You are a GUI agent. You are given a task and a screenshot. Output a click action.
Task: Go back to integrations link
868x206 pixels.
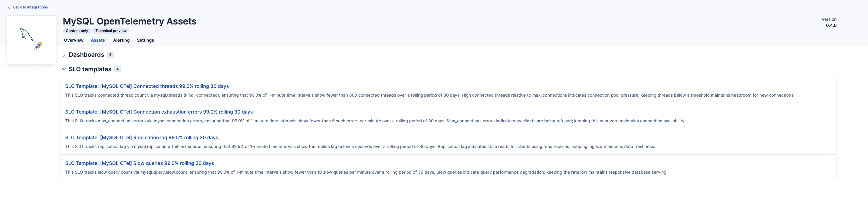(30, 7)
